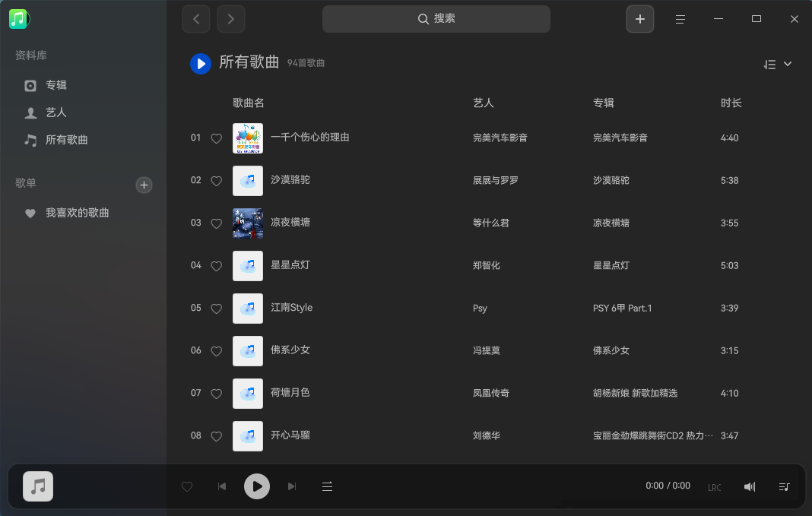Click the green music app logo
This screenshot has height=516, width=812.
point(19,19)
